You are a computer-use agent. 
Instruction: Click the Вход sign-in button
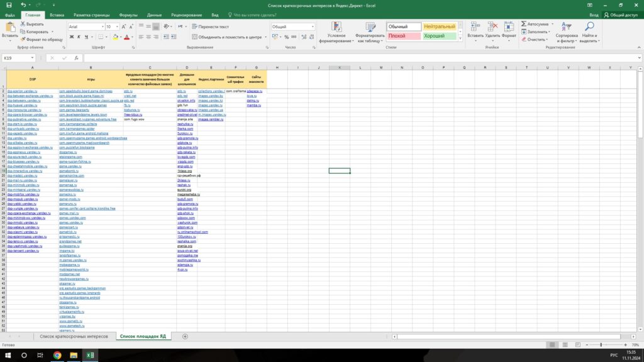594,15
